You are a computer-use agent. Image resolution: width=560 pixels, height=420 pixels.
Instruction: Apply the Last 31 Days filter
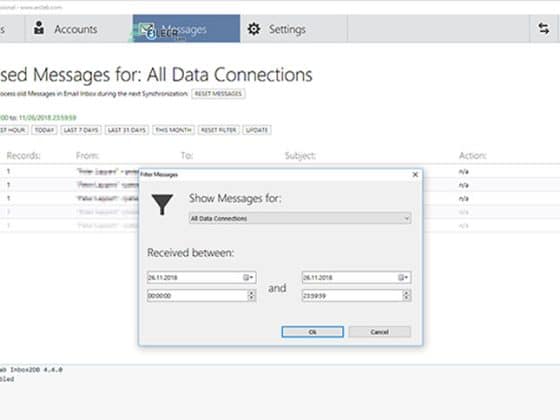coord(127,130)
